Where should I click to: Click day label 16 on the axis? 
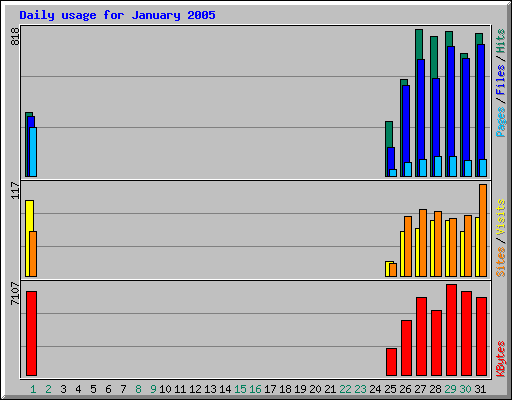pyautogui.click(x=255, y=389)
